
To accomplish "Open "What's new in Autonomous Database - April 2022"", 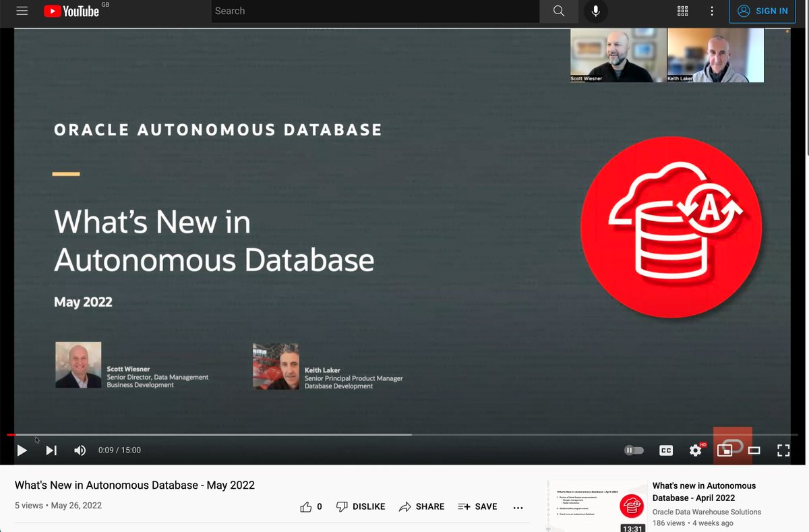I will pyautogui.click(x=704, y=492).
